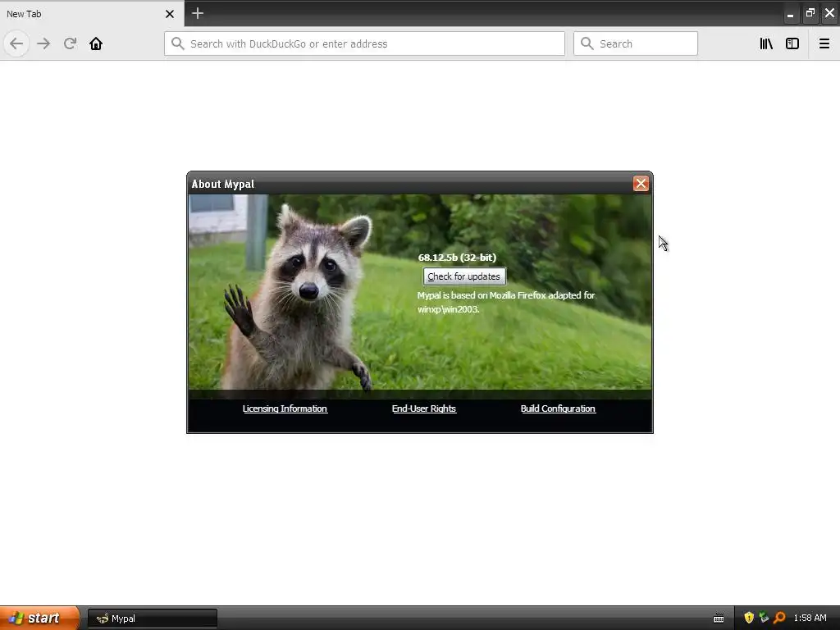This screenshot has width=840, height=630.
Task: Restore down the Mypal browser window
Action: click(810, 13)
